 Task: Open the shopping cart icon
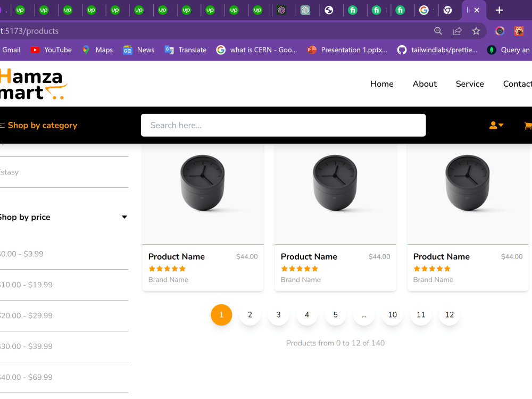point(528,126)
